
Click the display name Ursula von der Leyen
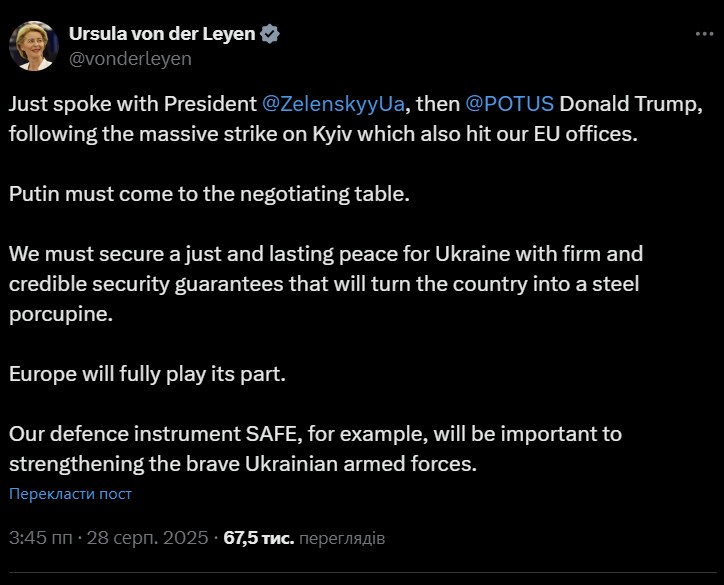162,34
